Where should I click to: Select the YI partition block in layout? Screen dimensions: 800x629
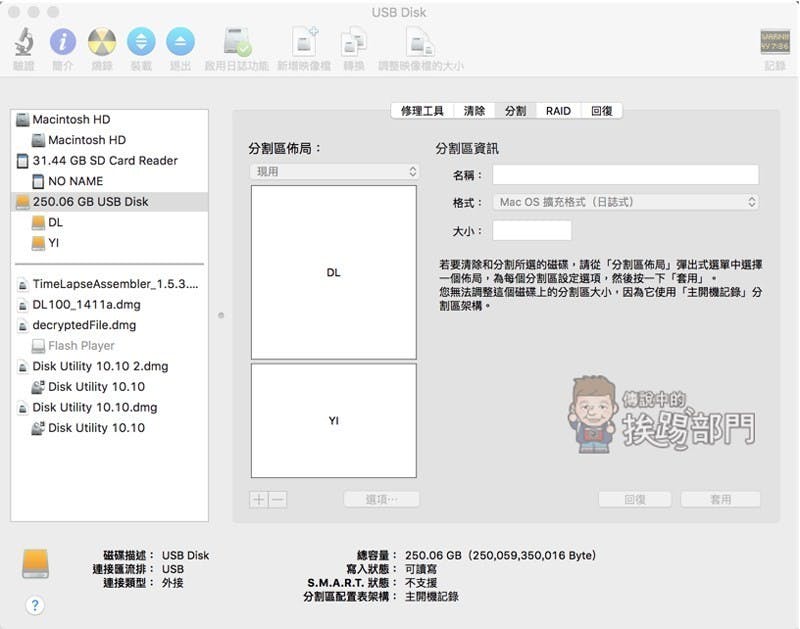(x=334, y=420)
